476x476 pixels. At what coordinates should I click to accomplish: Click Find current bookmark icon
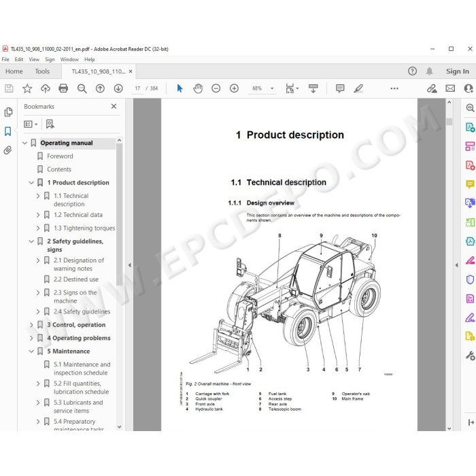(x=50, y=124)
